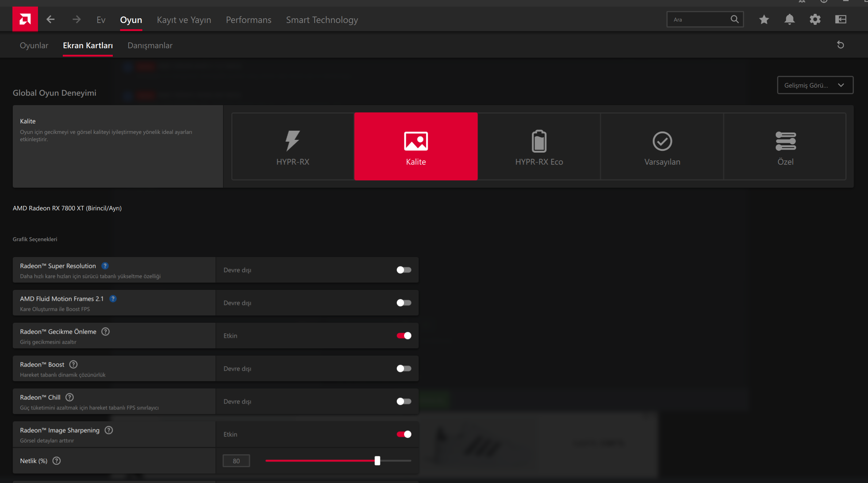
Task: Expand the Gelişmiş Görü... dropdown
Action: pos(815,85)
